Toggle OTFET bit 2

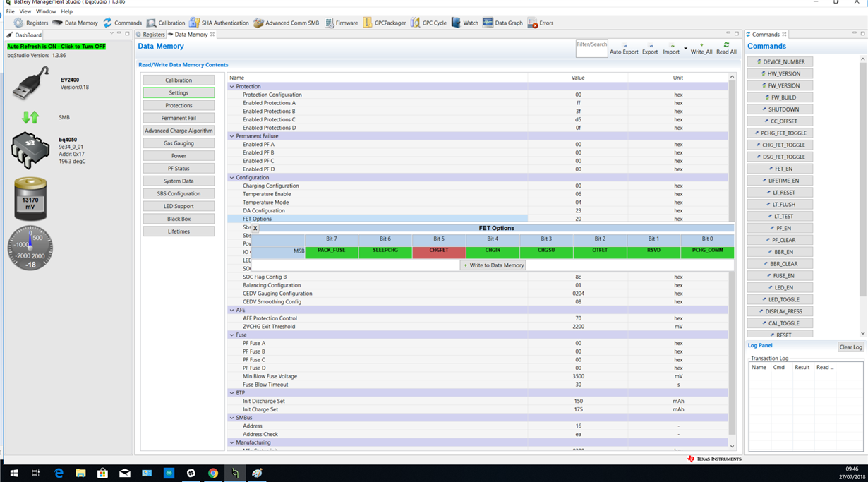[x=600, y=251]
